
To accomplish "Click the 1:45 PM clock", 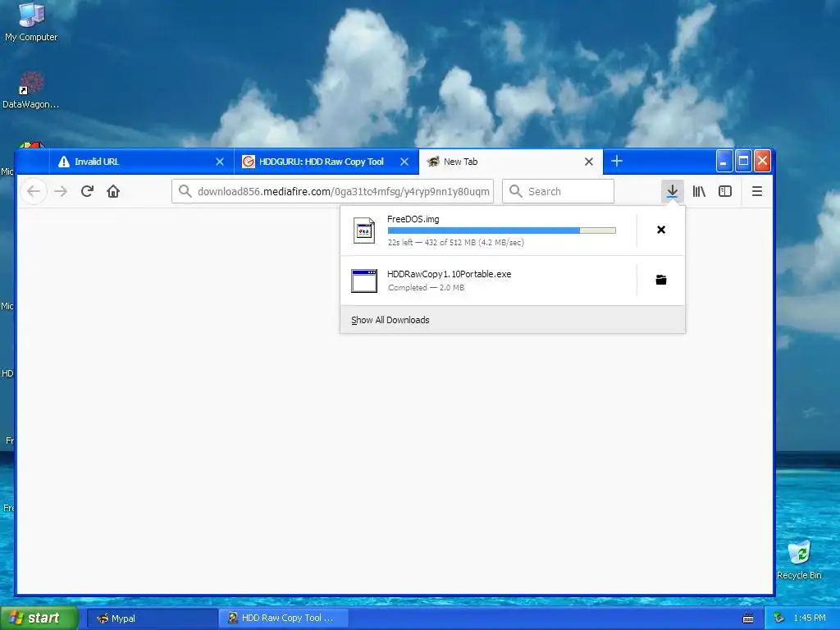I will click(x=810, y=619).
